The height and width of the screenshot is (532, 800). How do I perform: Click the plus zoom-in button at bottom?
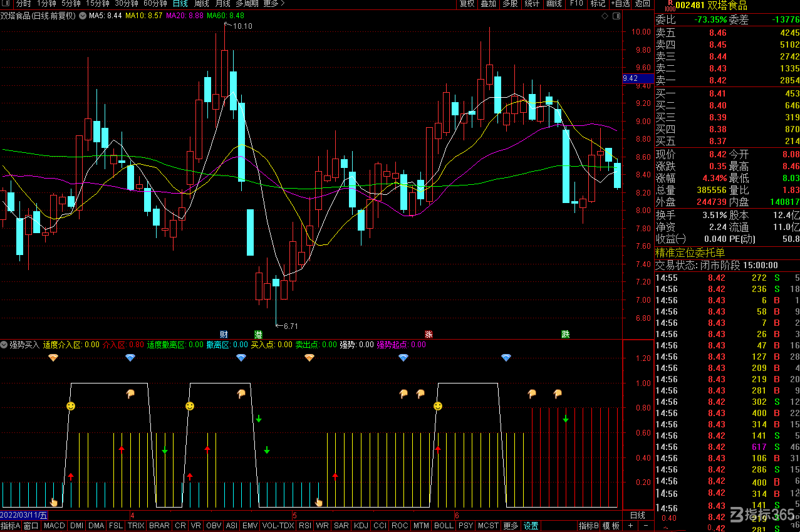click(630, 526)
